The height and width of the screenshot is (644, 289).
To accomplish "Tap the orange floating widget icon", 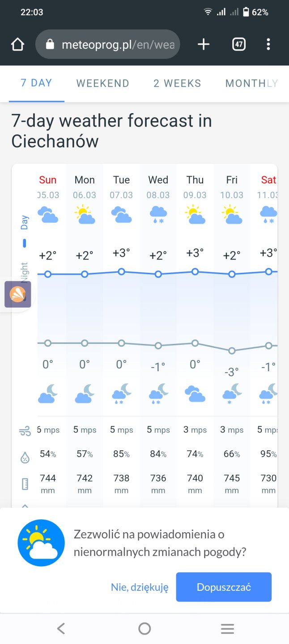I will 17,294.
